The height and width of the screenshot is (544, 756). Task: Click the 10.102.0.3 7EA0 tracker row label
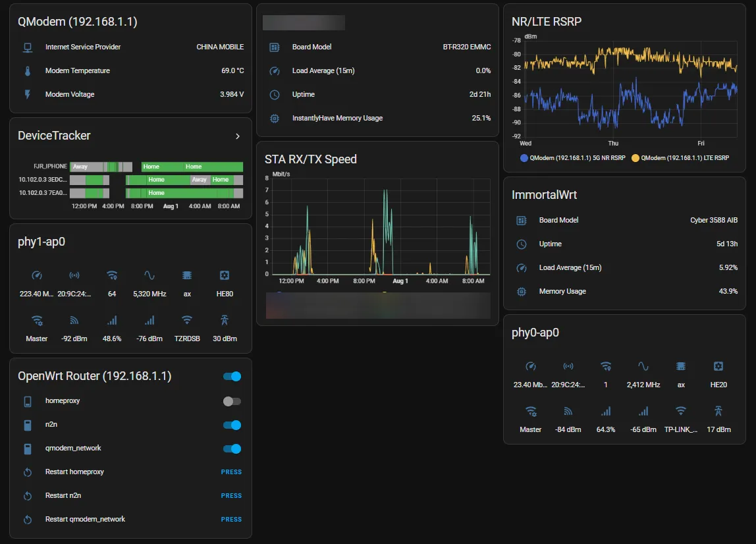tap(42, 193)
